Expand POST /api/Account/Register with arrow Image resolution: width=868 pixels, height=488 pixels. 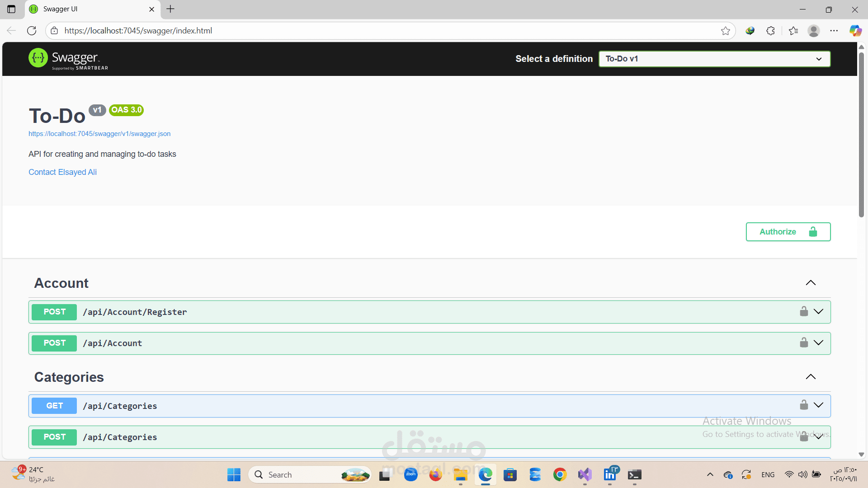coord(819,311)
